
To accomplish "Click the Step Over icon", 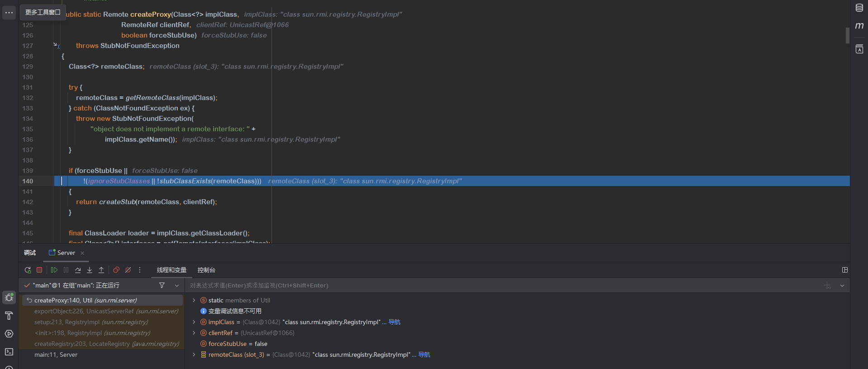I will pos(78,270).
